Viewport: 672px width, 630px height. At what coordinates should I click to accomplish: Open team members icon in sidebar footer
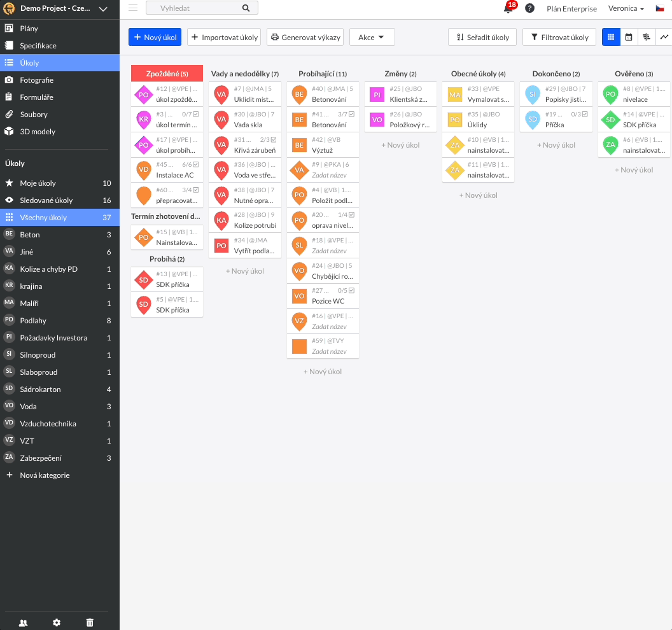(x=24, y=622)
